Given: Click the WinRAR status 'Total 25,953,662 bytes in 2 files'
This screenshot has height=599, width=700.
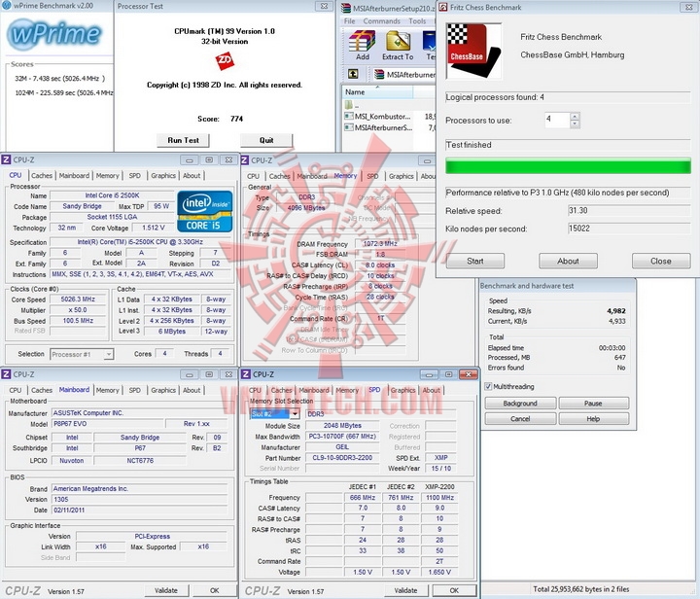Looking at the screenshot, I should pyautogui.click(x=580, y=589).
